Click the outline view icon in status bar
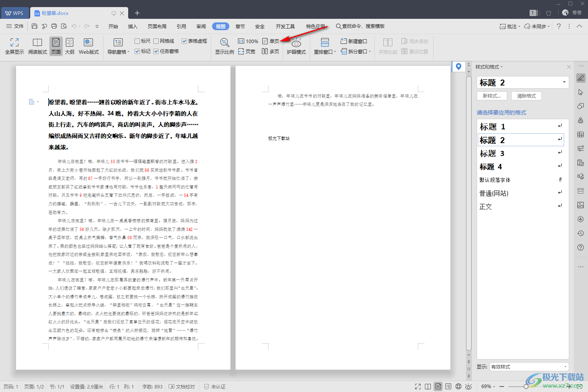Screen dimensions: 588x392 point(448,387)
